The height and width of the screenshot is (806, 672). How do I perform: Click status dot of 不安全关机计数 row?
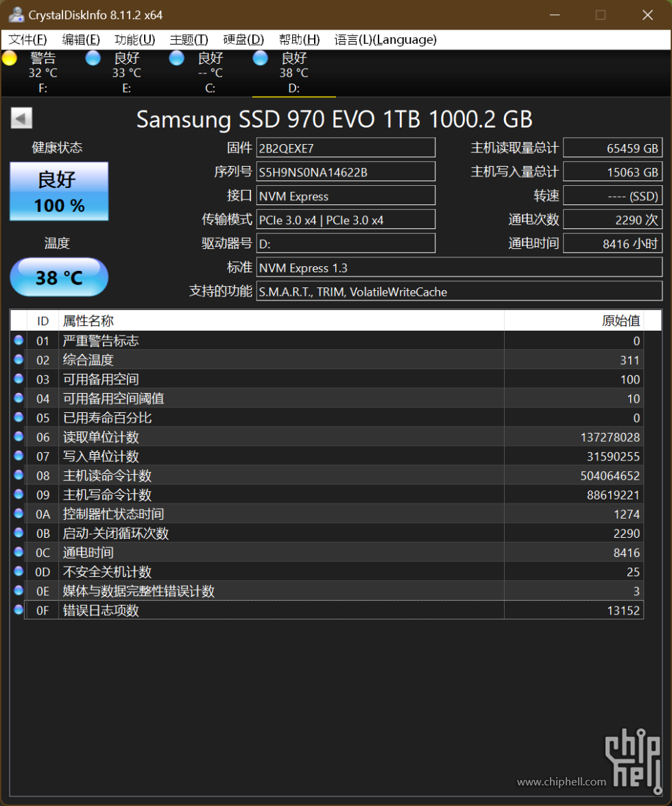(x=19, y=571)
